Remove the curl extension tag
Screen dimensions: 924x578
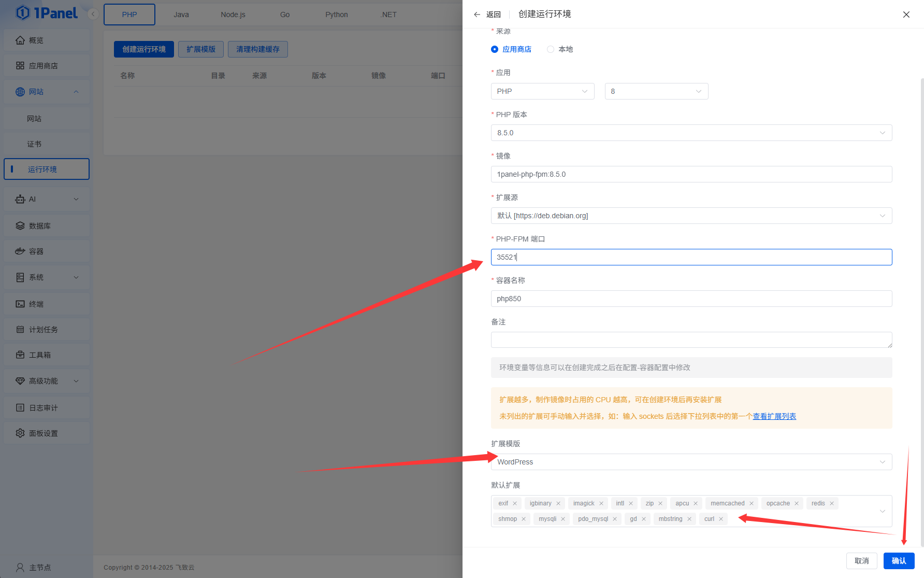tap(721, 519)
